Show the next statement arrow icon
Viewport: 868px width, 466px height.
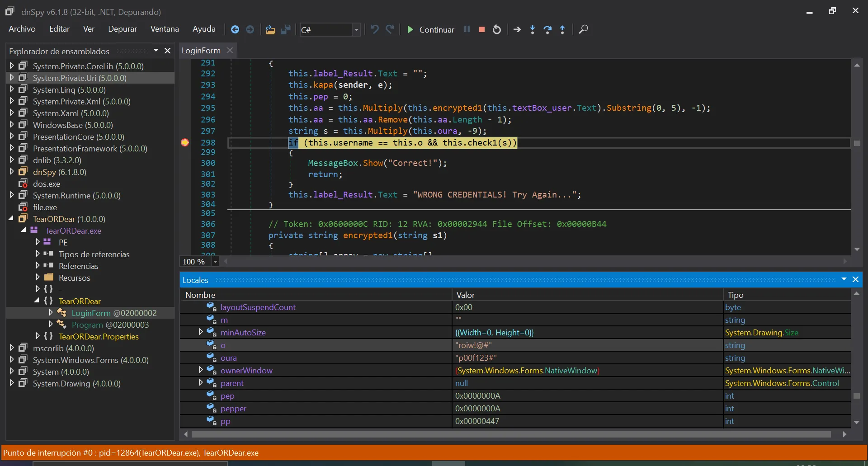[517, 29]
